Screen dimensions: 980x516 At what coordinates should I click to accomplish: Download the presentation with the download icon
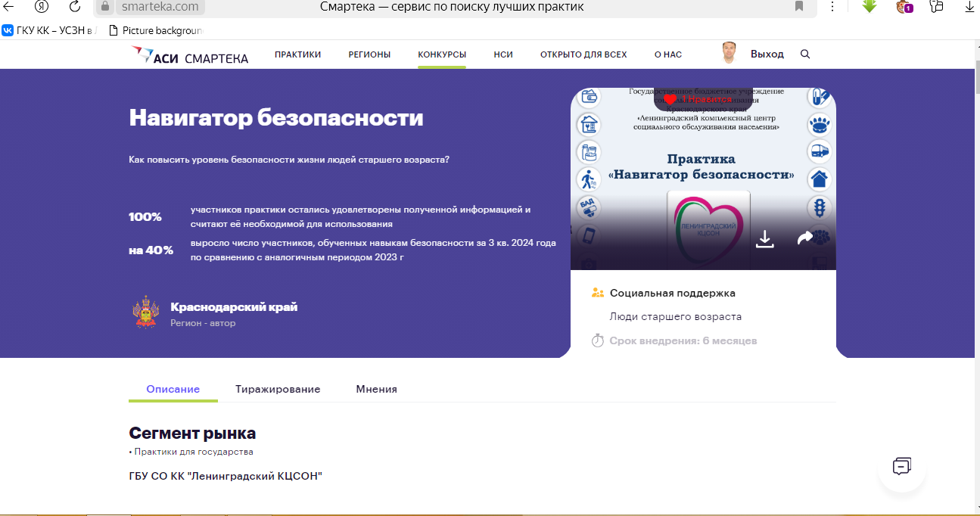coord(765,239)
